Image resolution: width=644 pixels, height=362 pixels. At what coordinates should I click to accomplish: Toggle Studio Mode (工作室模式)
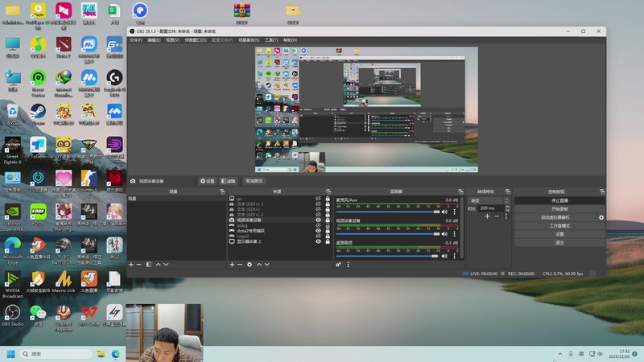pyautogui.click(x=559, y=226)
